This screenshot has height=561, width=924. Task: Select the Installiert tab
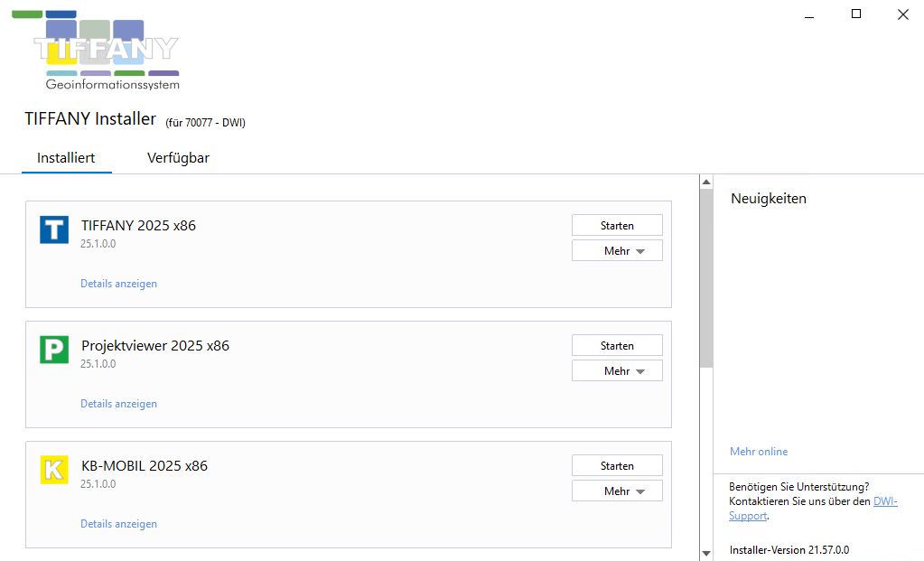click(66, 158)
